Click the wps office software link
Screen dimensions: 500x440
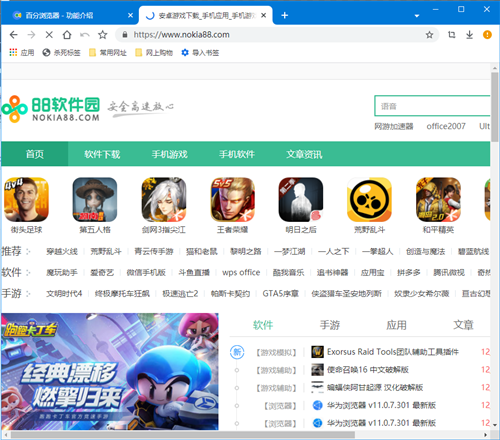pos(241,272)
